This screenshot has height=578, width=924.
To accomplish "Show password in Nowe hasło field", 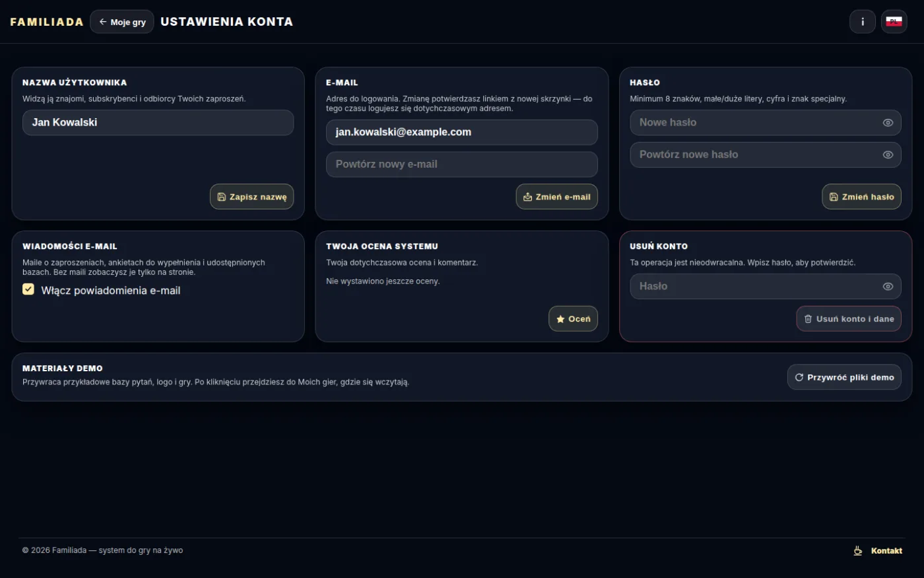I will [888, 123].
